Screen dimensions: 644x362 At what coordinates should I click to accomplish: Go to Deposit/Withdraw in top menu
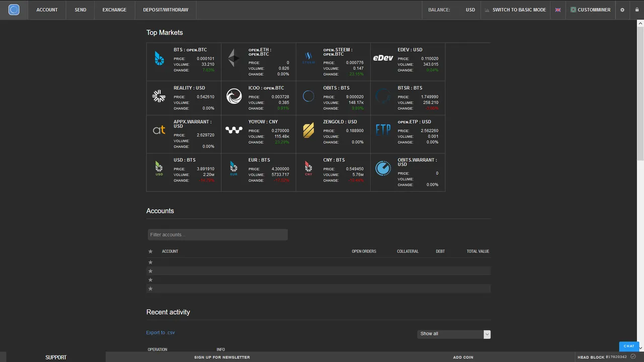click(166, 10)
